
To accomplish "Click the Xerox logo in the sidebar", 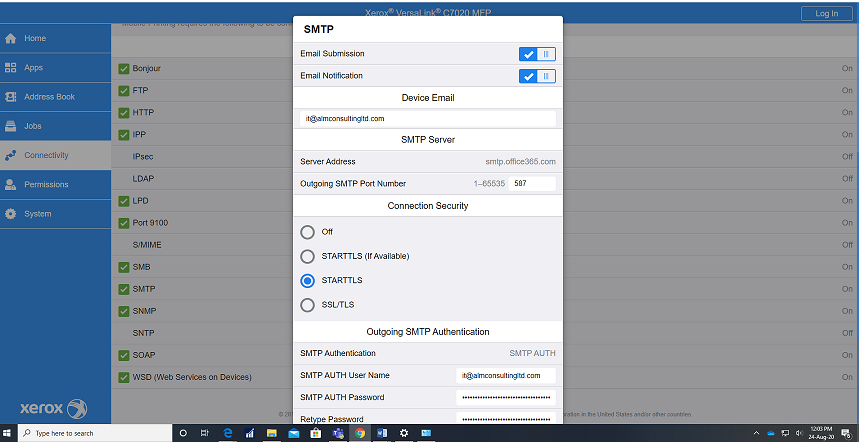I will click(x=54, y=409).
